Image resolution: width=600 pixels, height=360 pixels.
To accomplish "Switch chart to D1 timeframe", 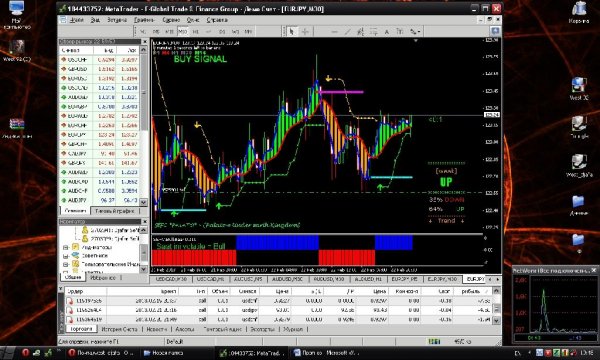I will tap(222, 31).
